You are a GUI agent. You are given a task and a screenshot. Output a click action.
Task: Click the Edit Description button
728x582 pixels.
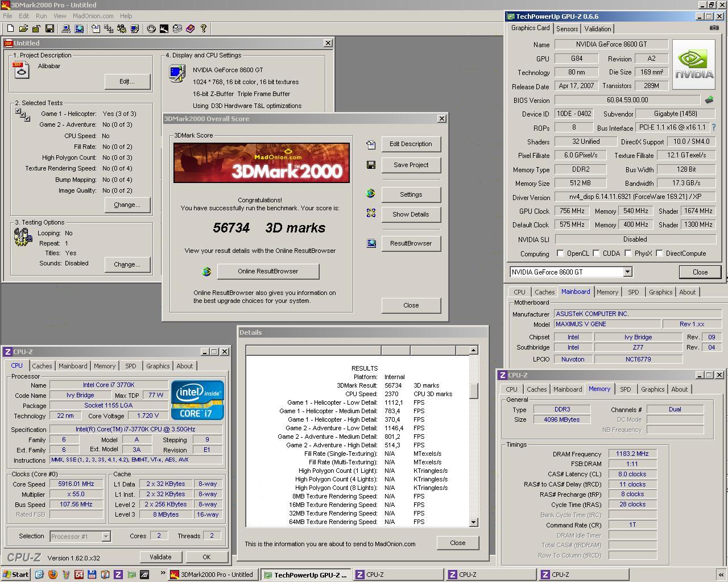(x=411, y=144)
